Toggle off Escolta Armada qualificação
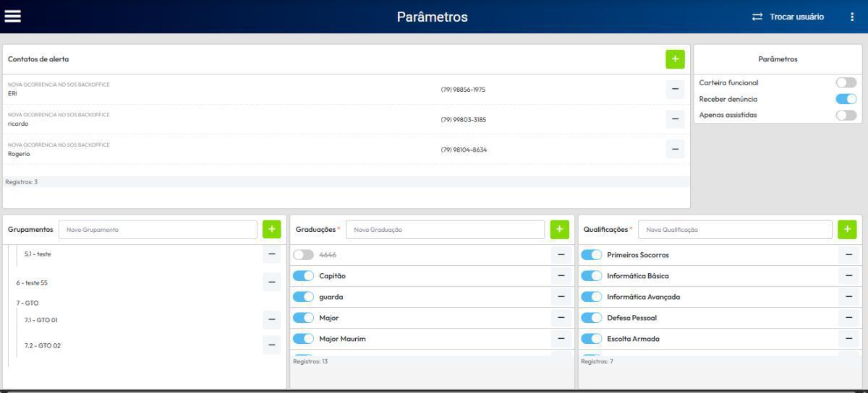 591,339
